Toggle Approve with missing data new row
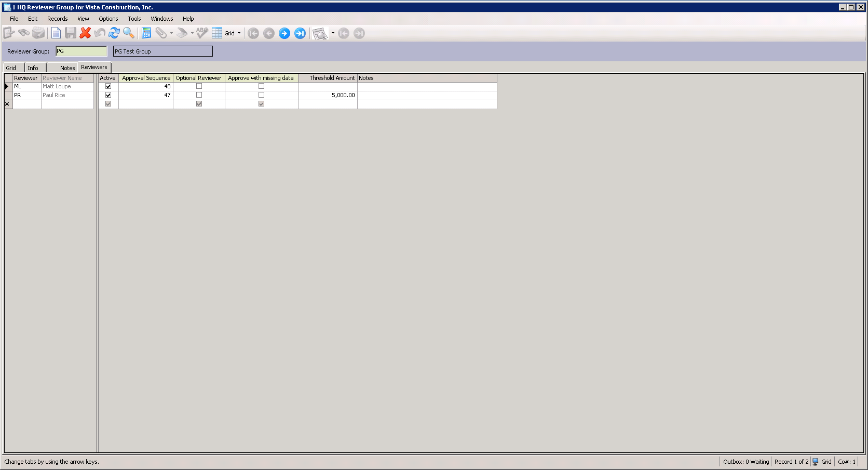The width and height of the screenshot is (868, 470). 261,104
